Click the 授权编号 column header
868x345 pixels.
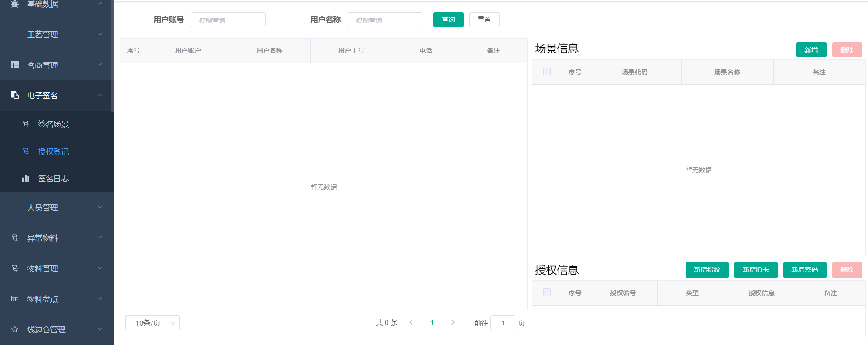pos(623,293)
